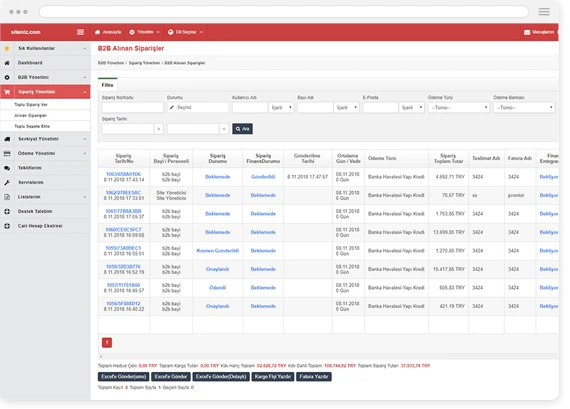This screenshot has height=409, width=570.
Task: Expand Sevkiyat Yönetimi sidebar section
Action: pos(85,139)
